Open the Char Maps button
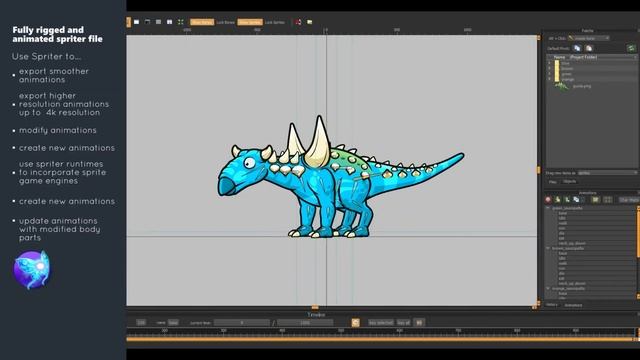 (629, 200)
